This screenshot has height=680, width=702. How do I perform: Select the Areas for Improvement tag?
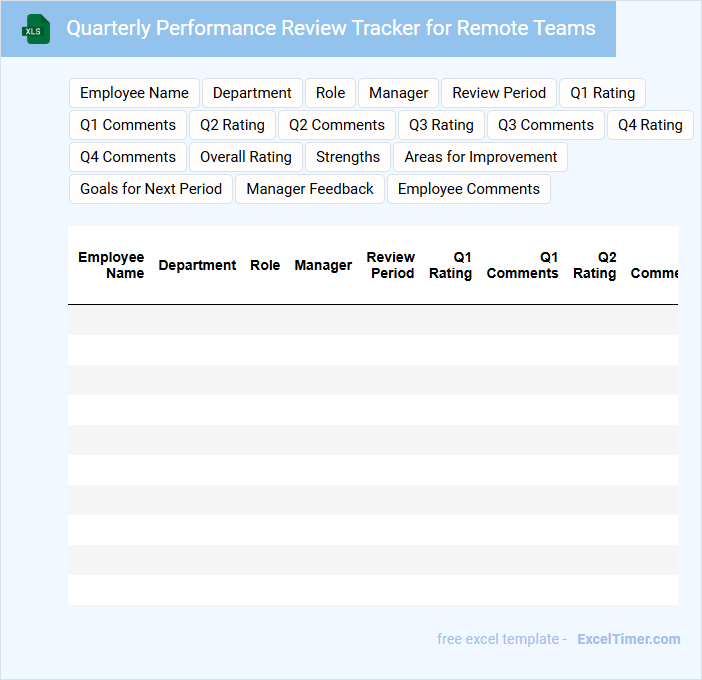[480, 157]
